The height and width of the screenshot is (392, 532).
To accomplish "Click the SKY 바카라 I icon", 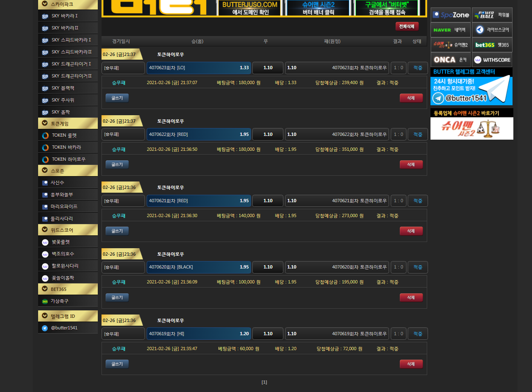I will pos(45,17).
